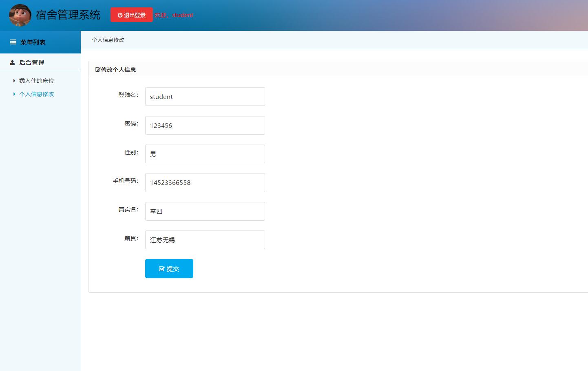
Task: Submit the form via the 提交 button
Action: tap(169, 268)
